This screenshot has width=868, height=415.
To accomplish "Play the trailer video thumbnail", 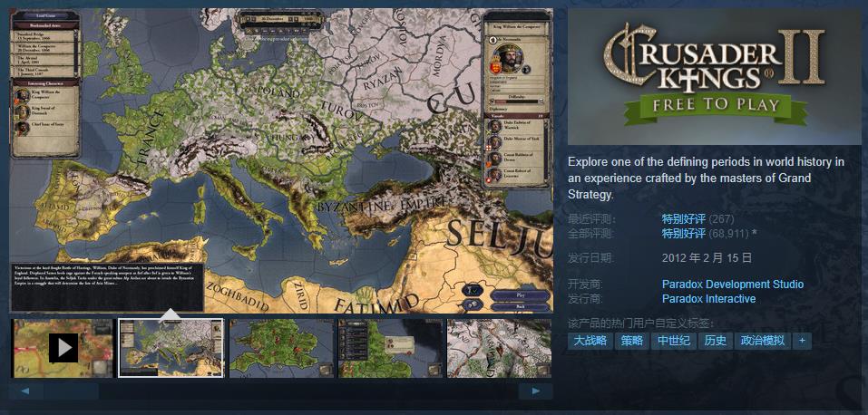I will (62, 348).
